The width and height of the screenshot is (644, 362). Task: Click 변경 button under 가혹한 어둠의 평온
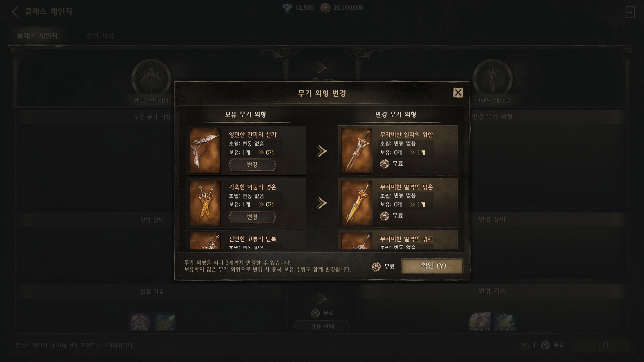(x=252, y=217)
